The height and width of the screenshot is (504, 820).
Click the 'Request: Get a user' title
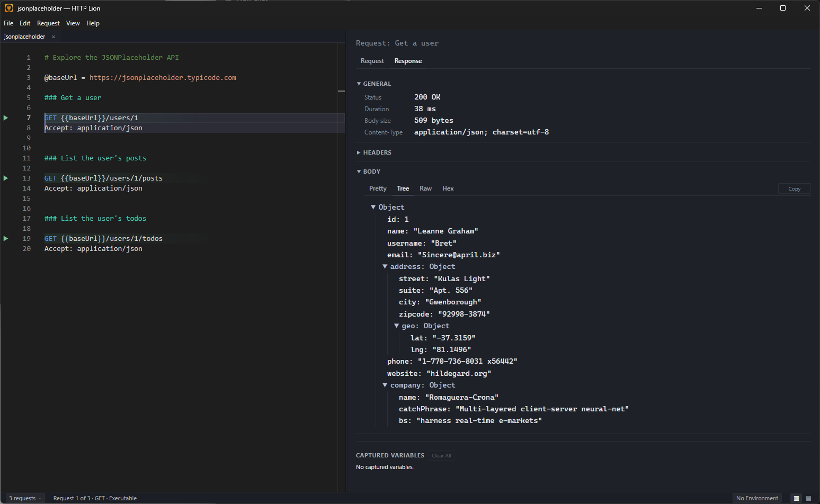pos(397,43)
